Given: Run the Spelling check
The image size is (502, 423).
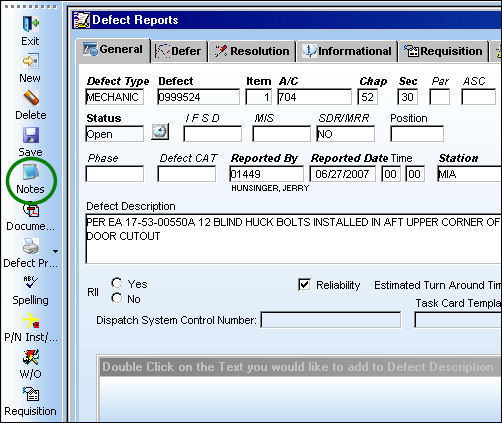Looking at the screenshot, I should coord(31,282).
